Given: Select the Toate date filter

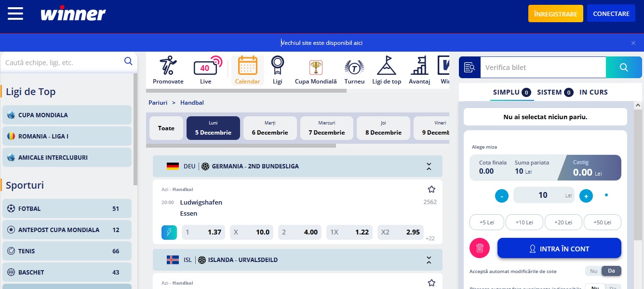Looking at the screenshot, I should pyautogui.click(x=166, y=128).
